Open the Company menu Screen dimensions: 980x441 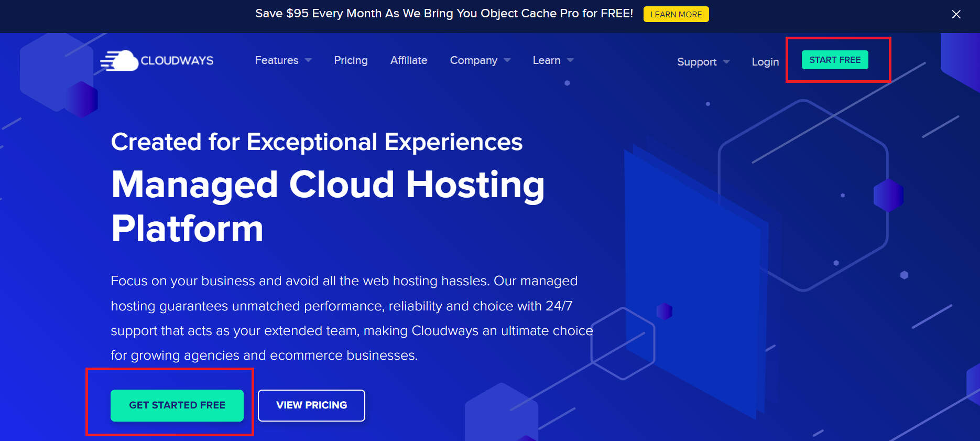tap(474, 60)
